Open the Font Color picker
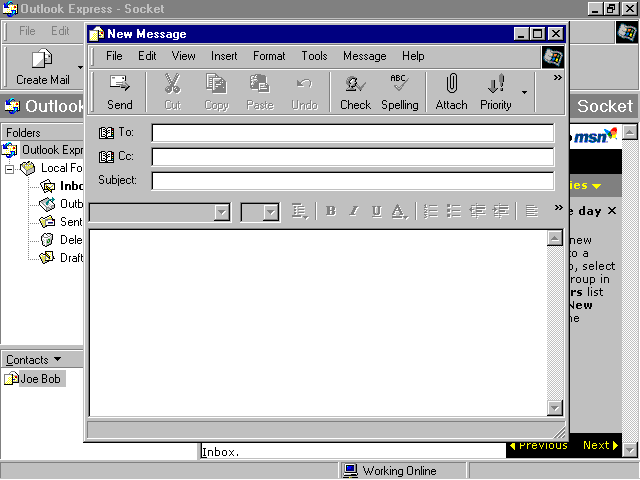 pyautogui.click(x=399, y=211)
